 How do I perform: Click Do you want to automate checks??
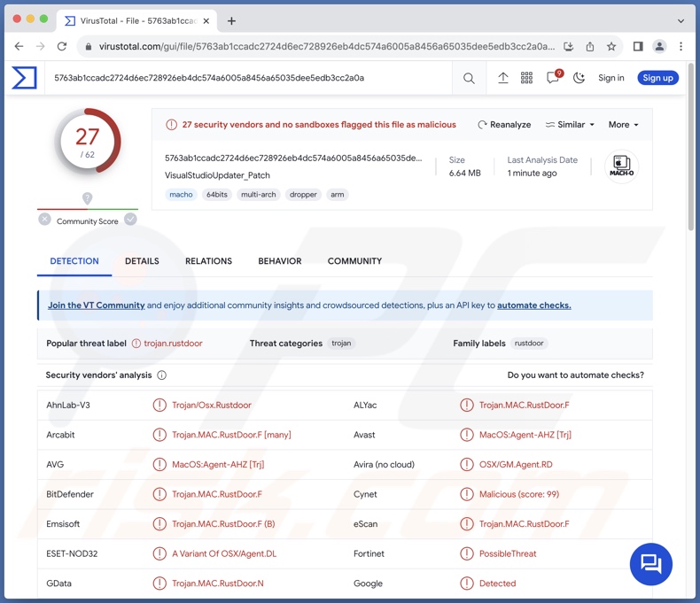click(575, 375)
